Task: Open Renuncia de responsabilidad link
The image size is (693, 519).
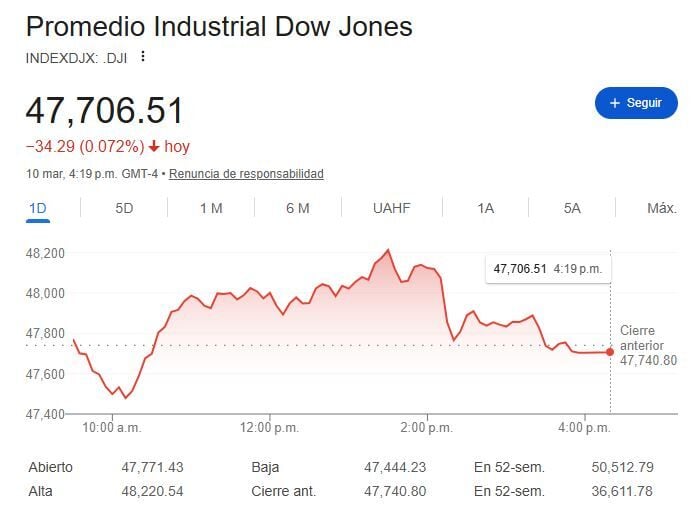Action: [246, 174]
